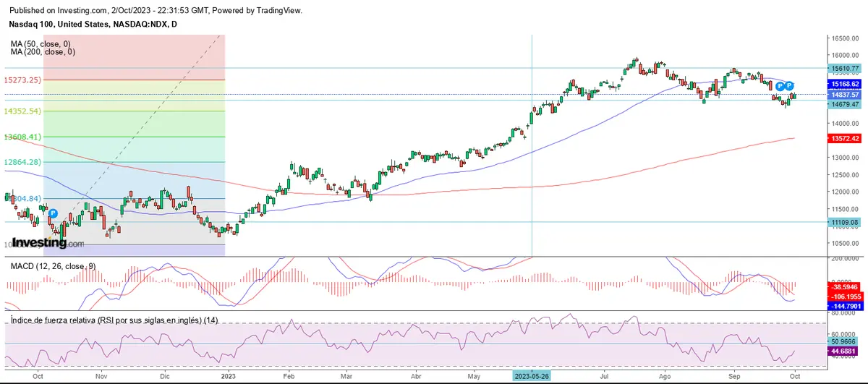Click the red 13572.42 MA200 value label
Image resolution: width=868 pixels, height=384 pixels.
[845, 138]
